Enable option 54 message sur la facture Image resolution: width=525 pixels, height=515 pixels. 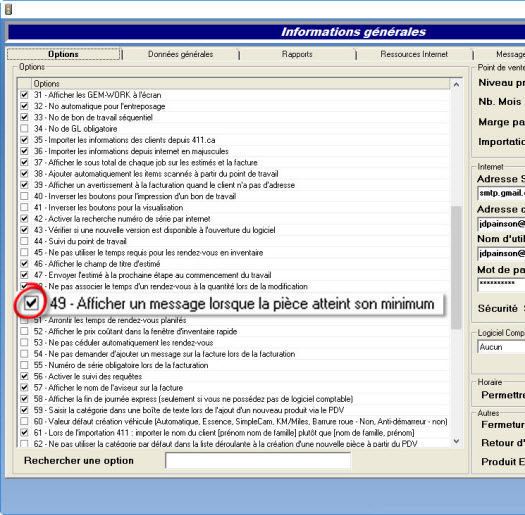24,354
